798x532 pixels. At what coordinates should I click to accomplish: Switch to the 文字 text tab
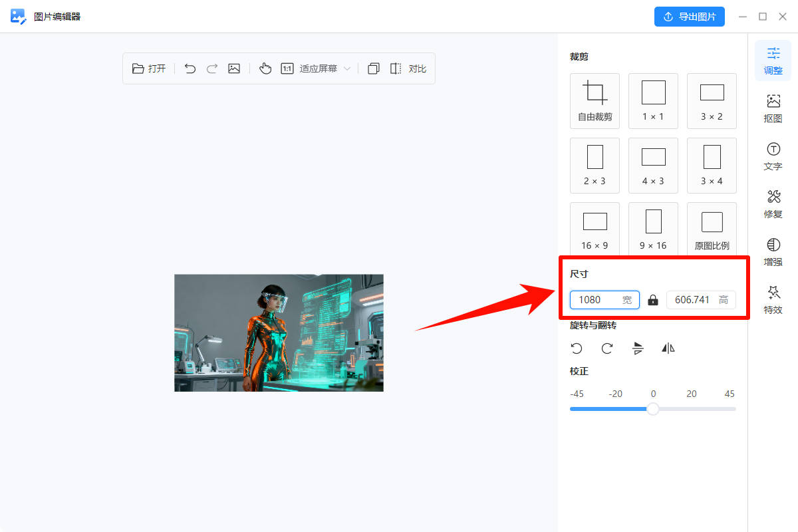point(773,156)
